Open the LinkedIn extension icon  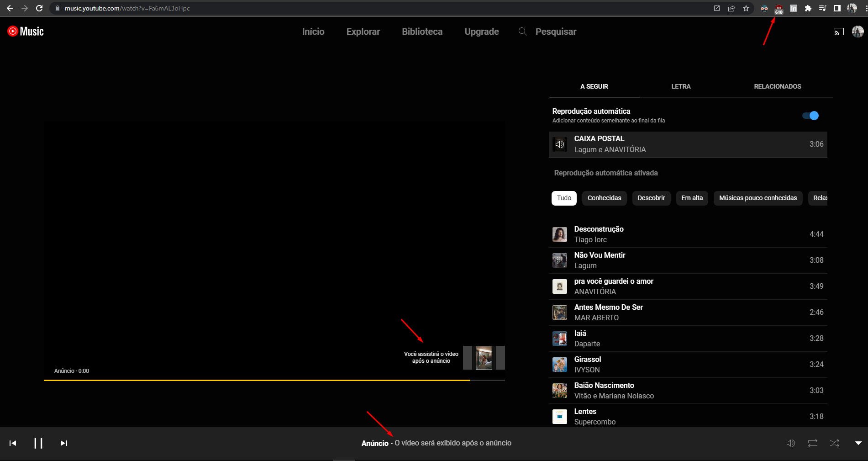click(x=793, y=8)
